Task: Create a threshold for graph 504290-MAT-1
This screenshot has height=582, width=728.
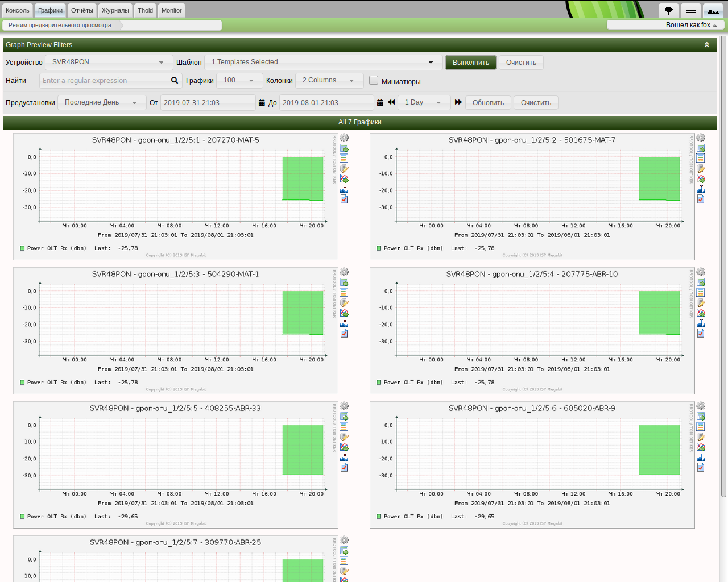Action: pos(344,333)
